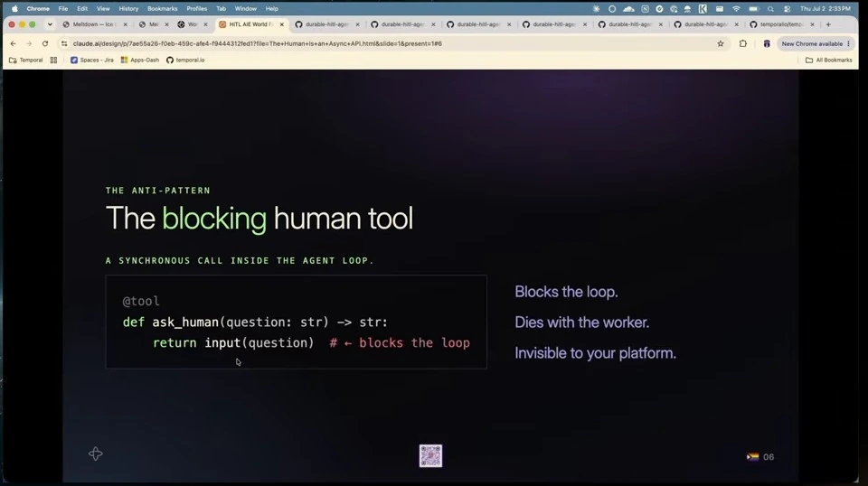
Task: Open the Apple menu
Action: click(15, 9)
